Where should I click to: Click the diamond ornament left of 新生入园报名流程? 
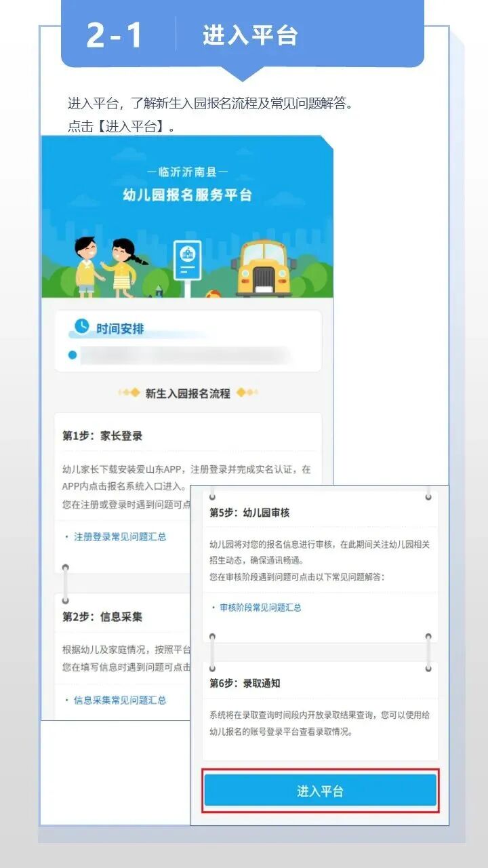(129, 393)
